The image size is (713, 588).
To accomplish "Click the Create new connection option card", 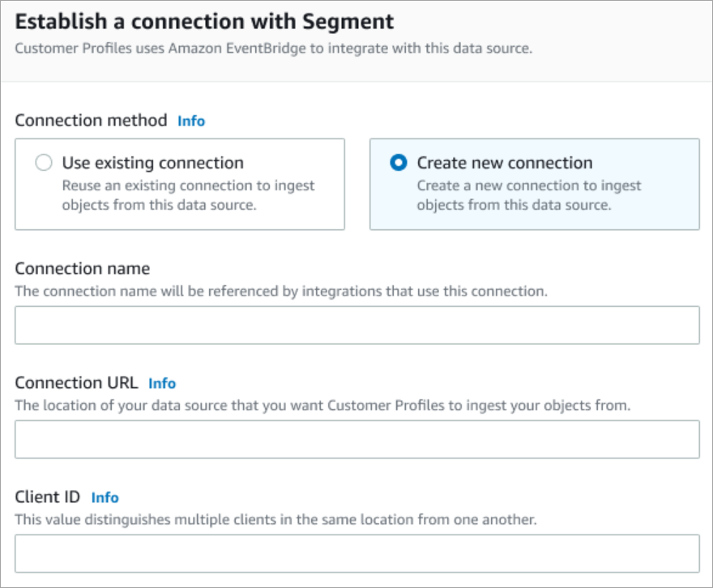I will tap(535, 184).
